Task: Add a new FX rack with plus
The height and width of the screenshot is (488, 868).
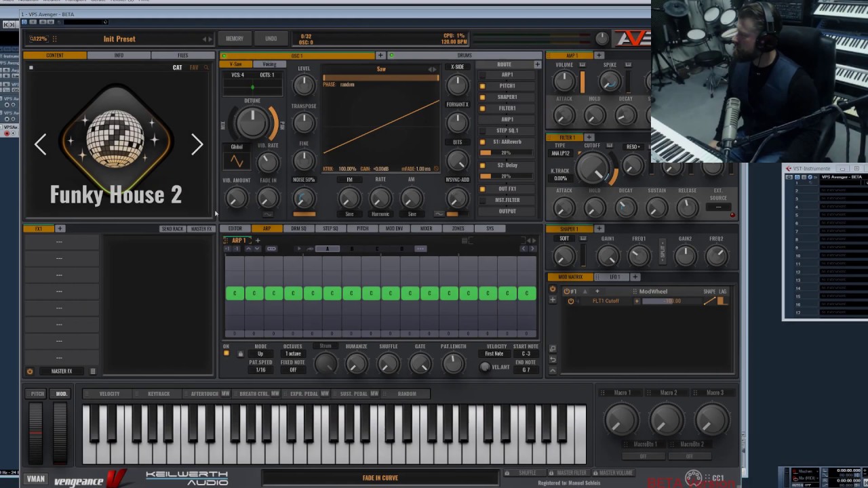Action: 60,228
